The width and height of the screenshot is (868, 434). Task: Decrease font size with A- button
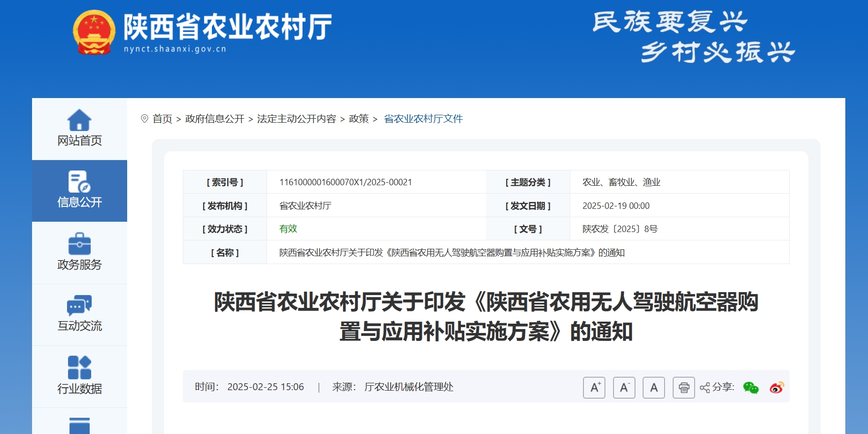(x=624, y=388)
